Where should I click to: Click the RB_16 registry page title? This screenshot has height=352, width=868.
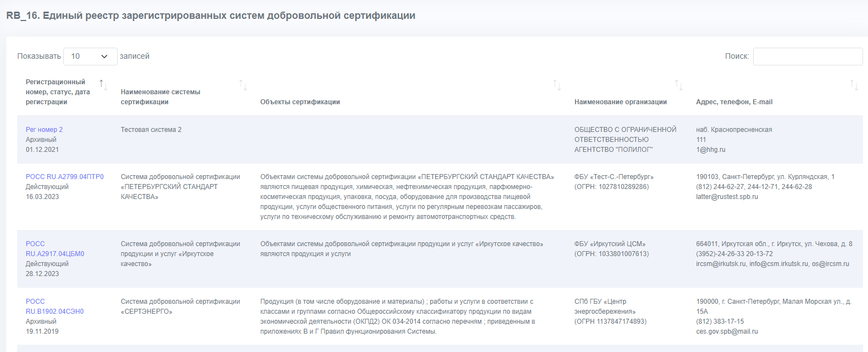[211, 16]
